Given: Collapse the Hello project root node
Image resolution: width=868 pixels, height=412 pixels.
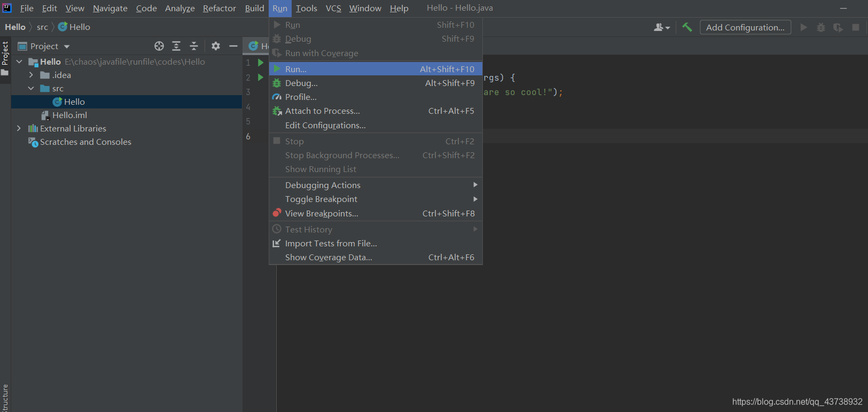Looking at the screenshot, I should pos(19,61).
